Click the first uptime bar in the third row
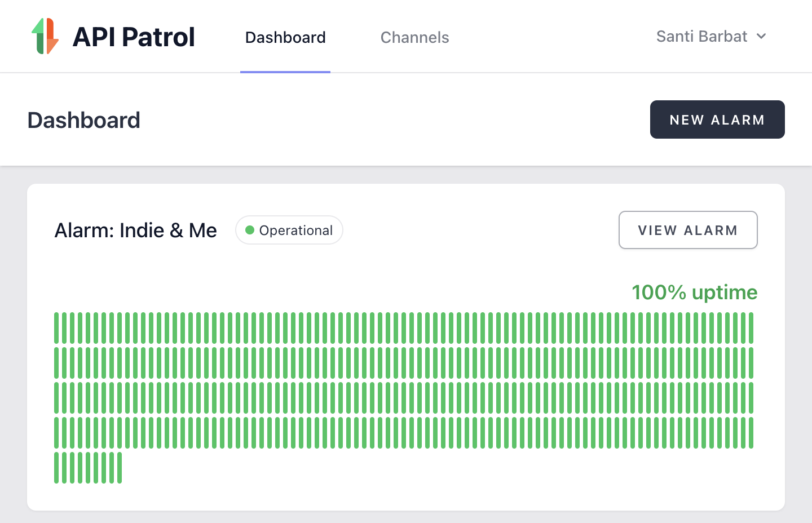 click(x=56, y=398)
